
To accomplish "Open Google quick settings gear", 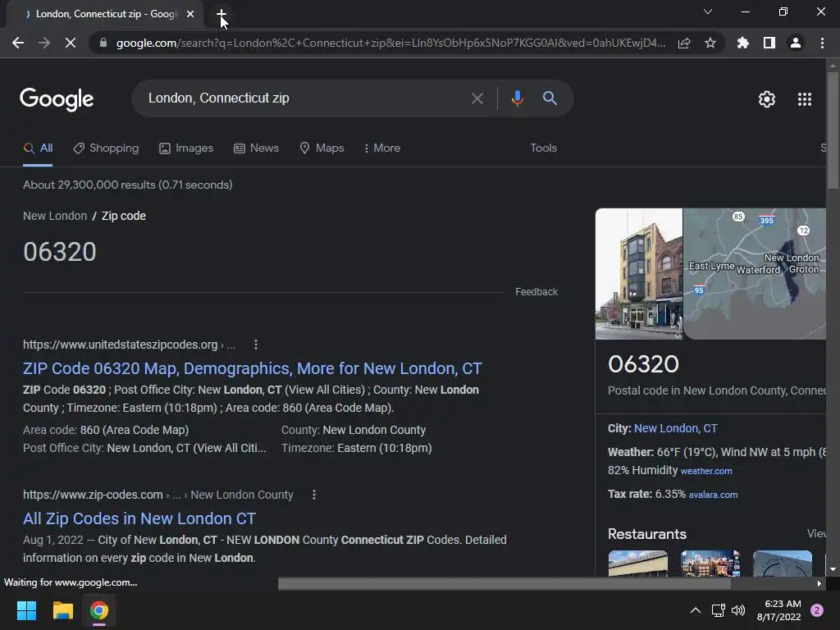I will click(x=767, y=99).
